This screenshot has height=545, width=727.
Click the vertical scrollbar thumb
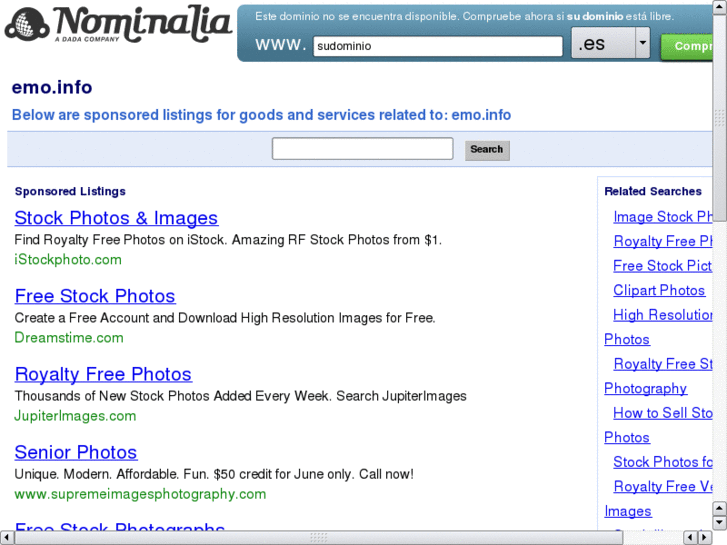[720, 118]
